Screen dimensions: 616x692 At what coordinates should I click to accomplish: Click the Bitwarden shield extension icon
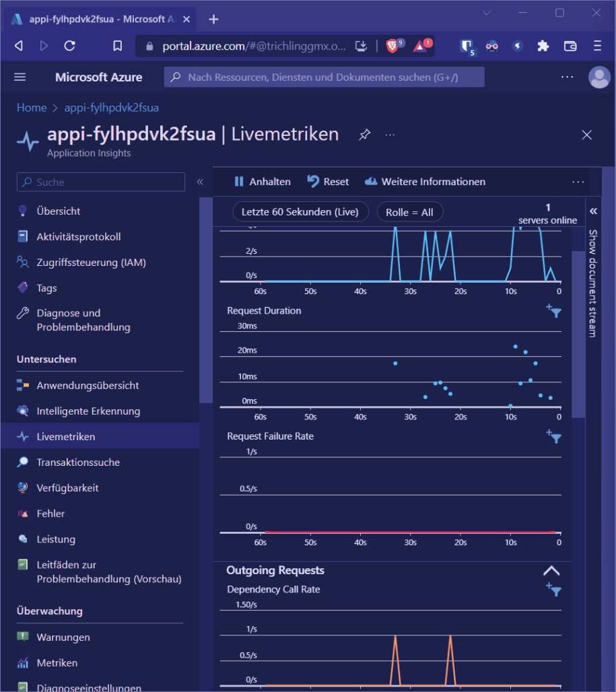tap(467, 46)
